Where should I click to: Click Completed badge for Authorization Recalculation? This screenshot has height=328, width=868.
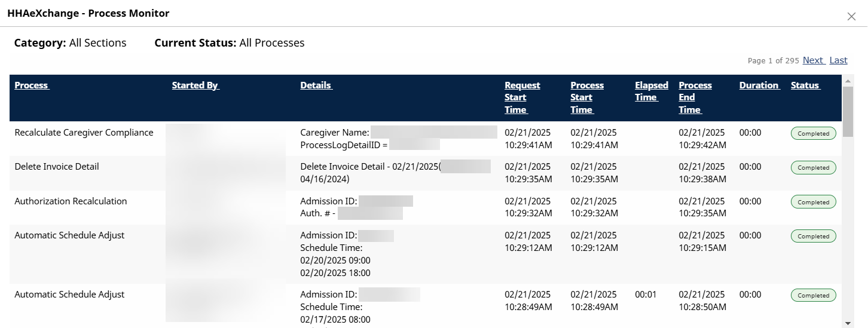pos(813,203)
